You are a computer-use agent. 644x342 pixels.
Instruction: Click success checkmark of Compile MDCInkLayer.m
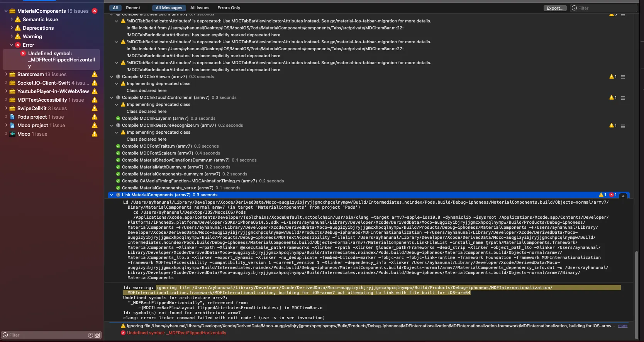[118, 118]
